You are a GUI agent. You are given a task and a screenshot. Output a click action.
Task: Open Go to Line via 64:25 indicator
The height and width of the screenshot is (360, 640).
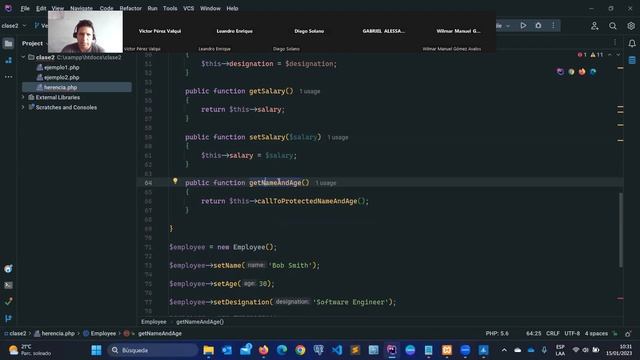pos(533,333)
